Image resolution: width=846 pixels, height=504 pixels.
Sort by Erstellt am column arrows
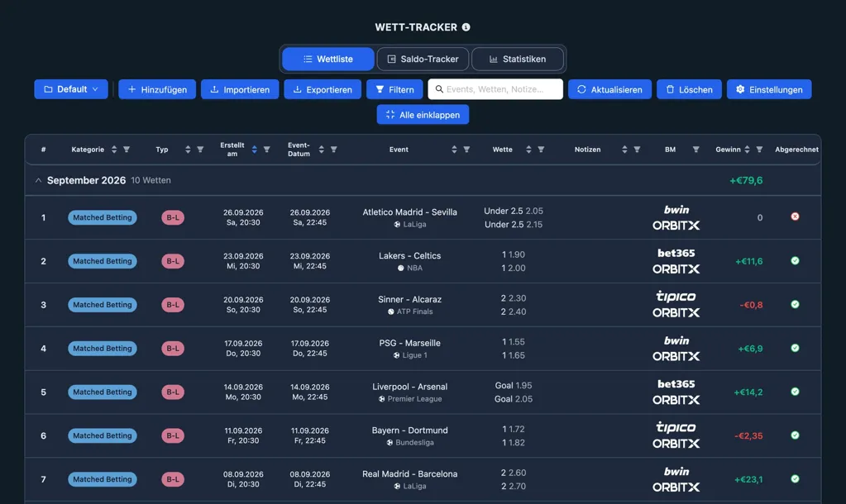254,150
